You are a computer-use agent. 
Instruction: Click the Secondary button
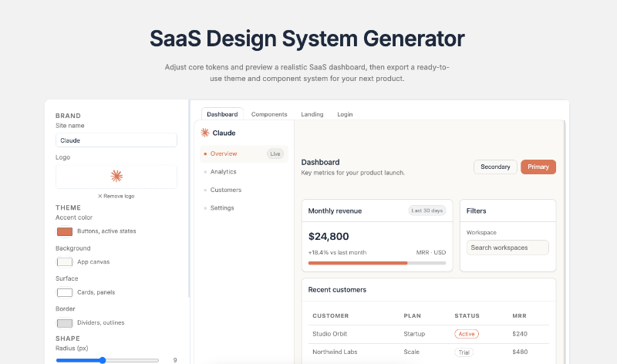[495, 167]
